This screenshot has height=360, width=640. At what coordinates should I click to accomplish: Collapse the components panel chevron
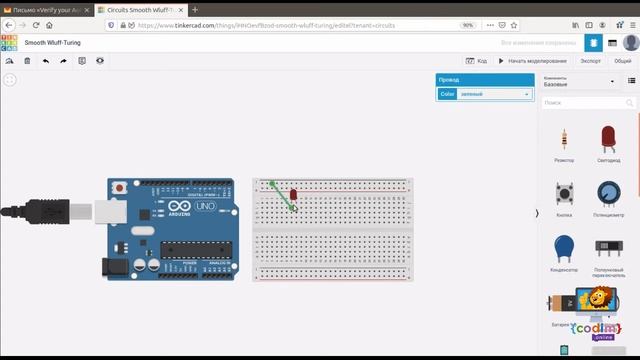(x=537, y=213)
